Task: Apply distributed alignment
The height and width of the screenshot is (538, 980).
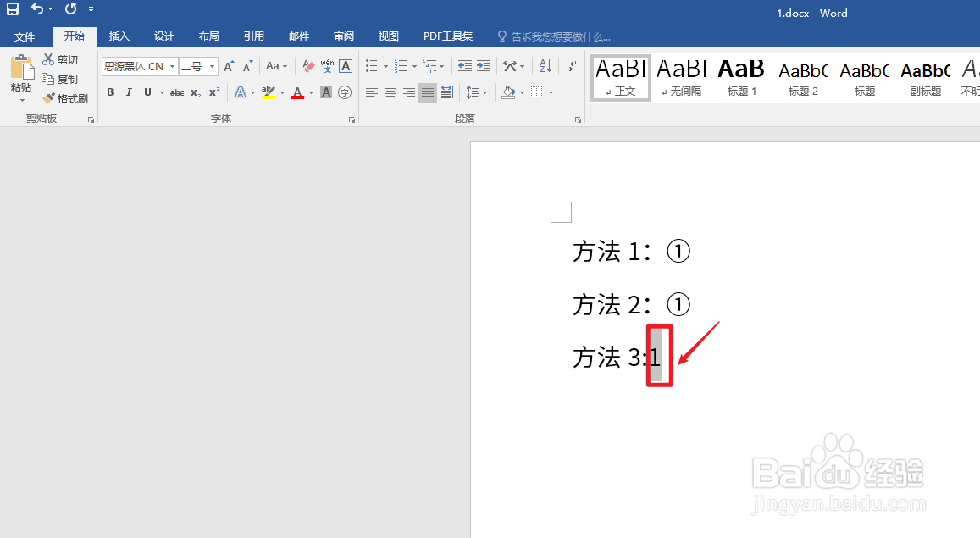Action: tap(446, 92)
